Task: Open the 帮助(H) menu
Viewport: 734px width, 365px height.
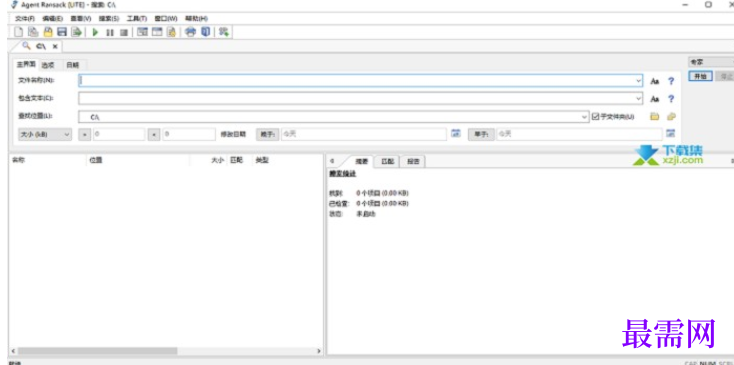Action: (x=196, y=19)
